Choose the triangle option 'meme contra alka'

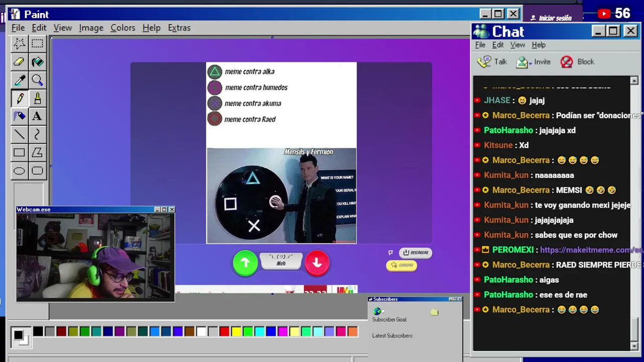point(241,71)
